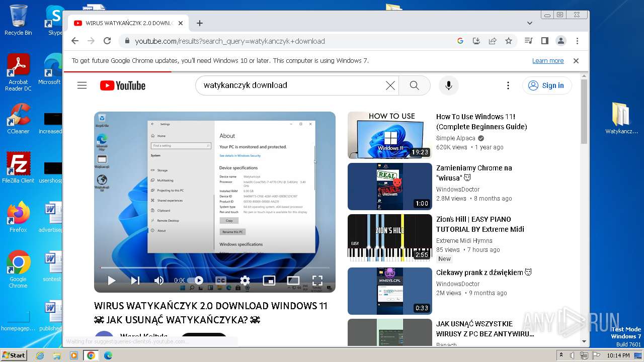Reload the YouTube page
This screenshot has width=644, height=362.
pyautogui.click(x=107, y=41)
